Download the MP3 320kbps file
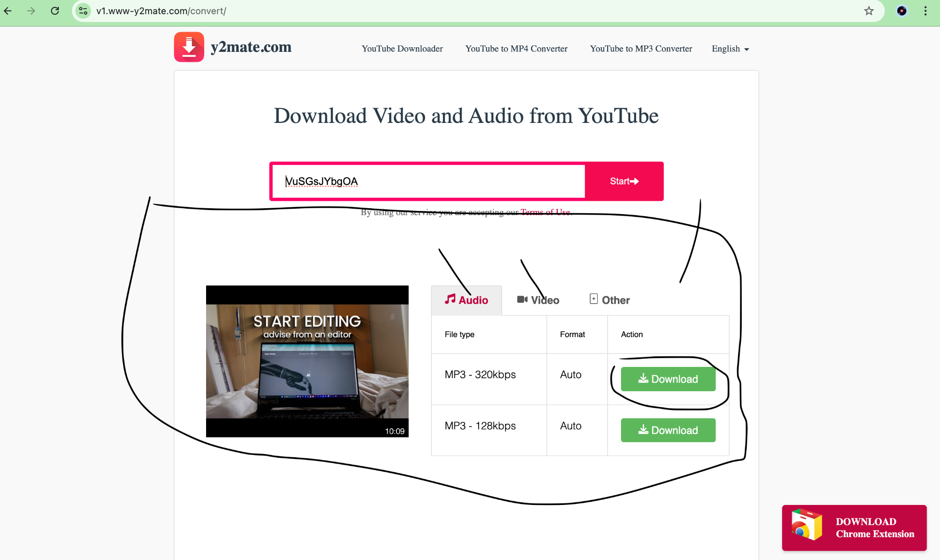Screen dimensions: 940x560 [668, 379]
